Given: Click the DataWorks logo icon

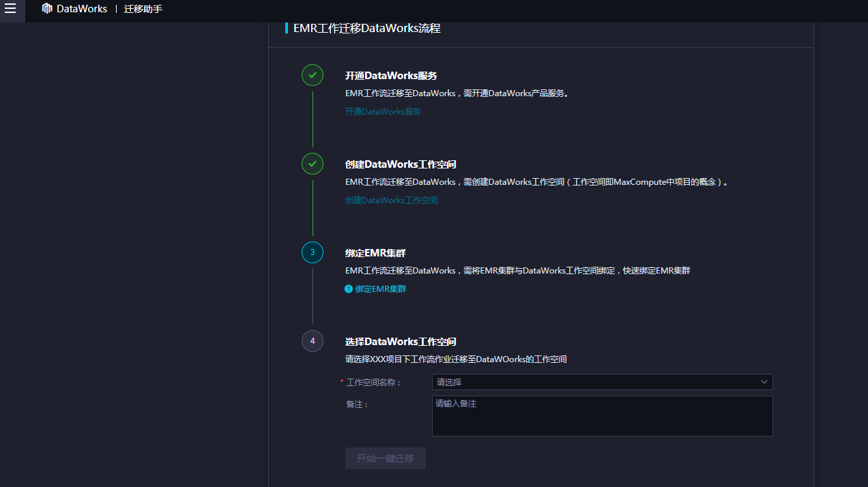Looking at the screenshot, I should click(x=47, y=9).
